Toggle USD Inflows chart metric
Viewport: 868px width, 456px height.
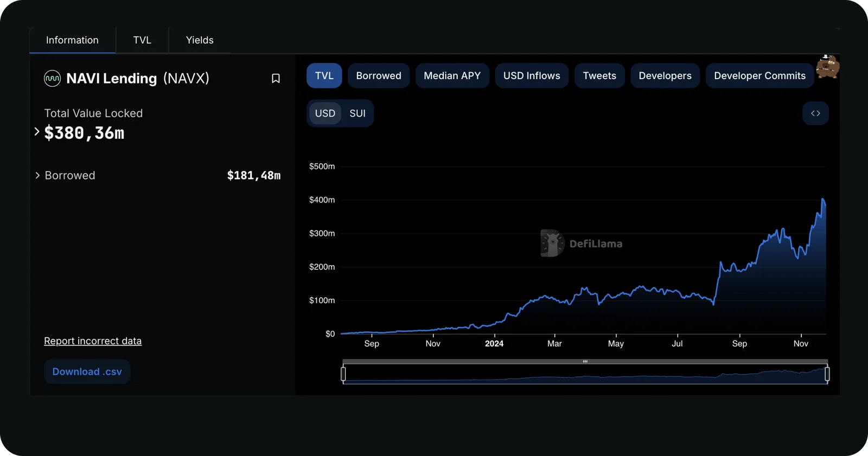(532, 76)
